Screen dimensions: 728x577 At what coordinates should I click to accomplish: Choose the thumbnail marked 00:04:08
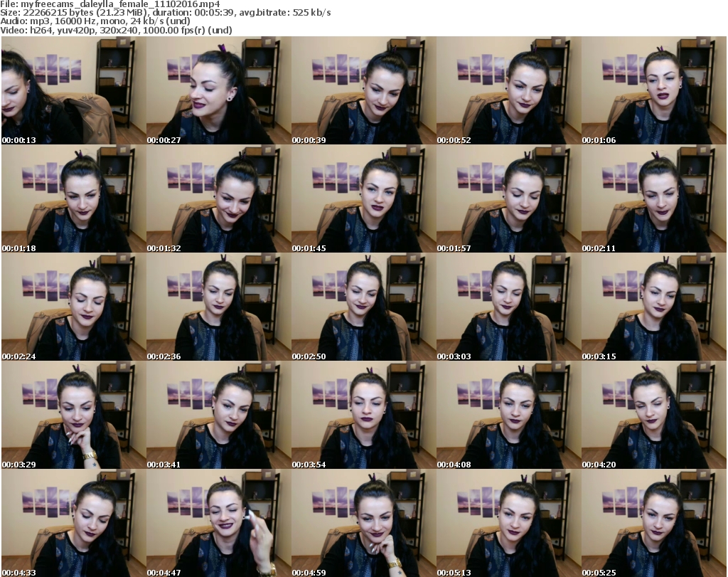click(509, 415)
